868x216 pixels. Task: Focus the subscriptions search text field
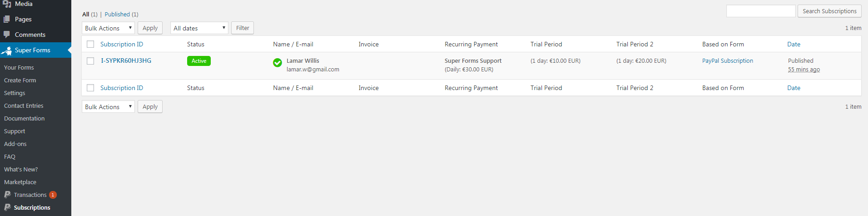(x=760, y=11)
